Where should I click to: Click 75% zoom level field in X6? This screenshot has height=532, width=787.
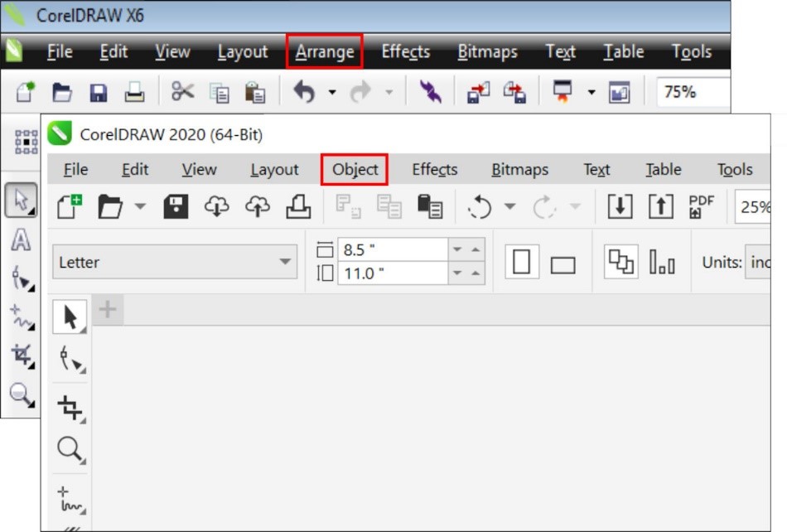(693, 92)
